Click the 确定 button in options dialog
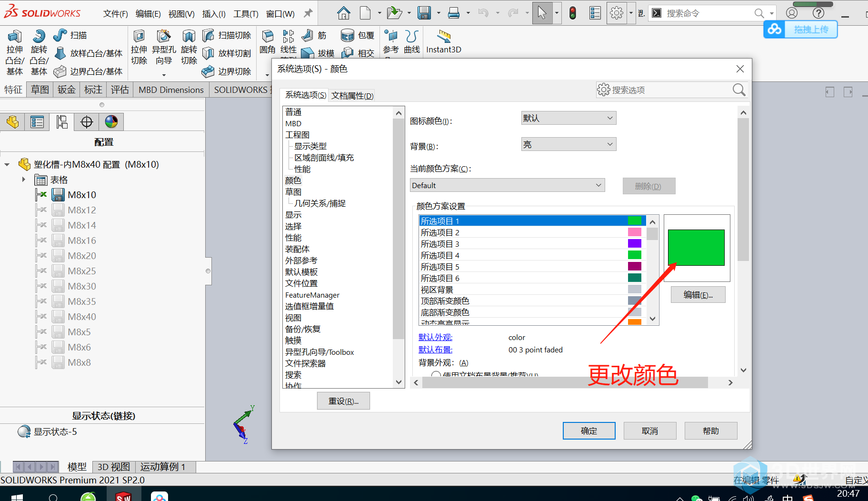868x501 pixels. 589,431
